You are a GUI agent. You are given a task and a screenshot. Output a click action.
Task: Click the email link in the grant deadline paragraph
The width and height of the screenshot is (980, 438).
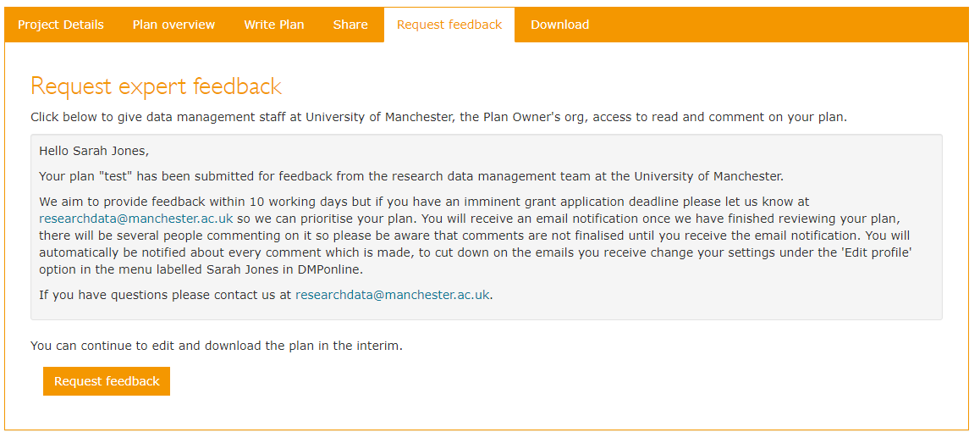click(x=135, y=219)
